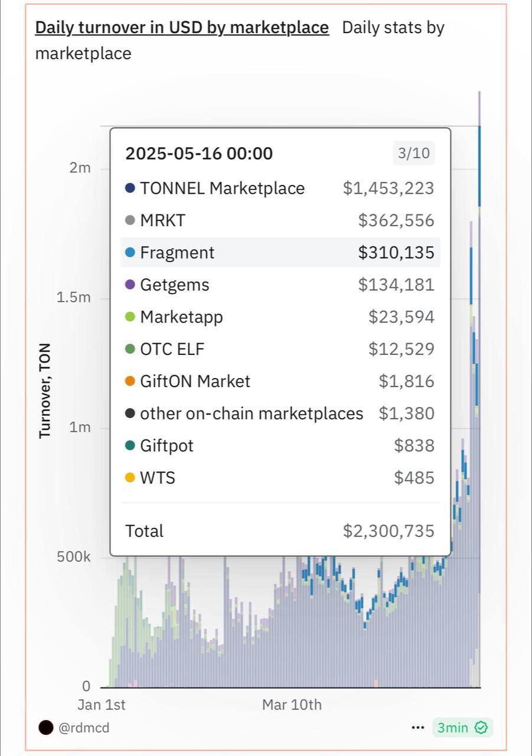Click the OTC ELF green color dot
Screen dimensions: 532x756
click(x=130, y=349)
